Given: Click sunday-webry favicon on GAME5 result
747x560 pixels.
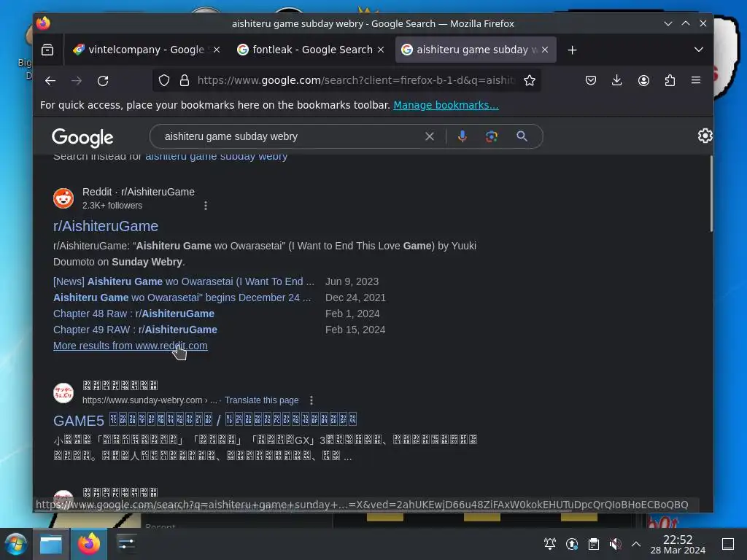Looking at the screenshot, I should point(63,393).
